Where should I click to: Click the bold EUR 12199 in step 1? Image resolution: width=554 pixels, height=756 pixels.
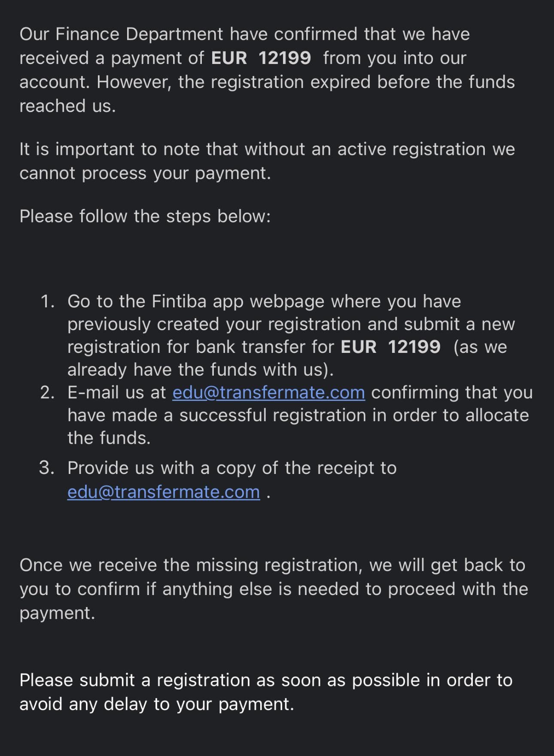(390, 347)
